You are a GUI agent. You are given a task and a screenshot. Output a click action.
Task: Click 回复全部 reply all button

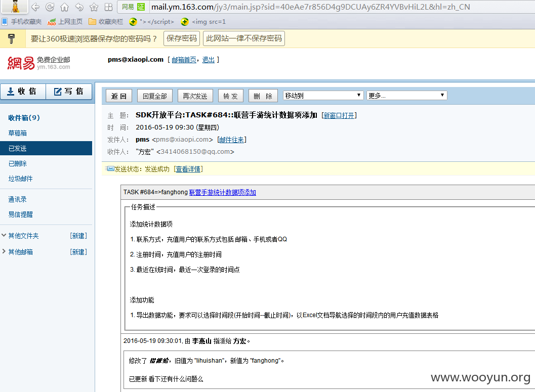[155, 96]
